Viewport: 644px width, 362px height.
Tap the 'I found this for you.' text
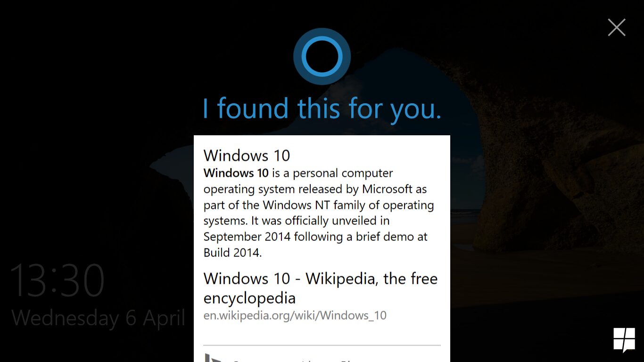[322, 108]
